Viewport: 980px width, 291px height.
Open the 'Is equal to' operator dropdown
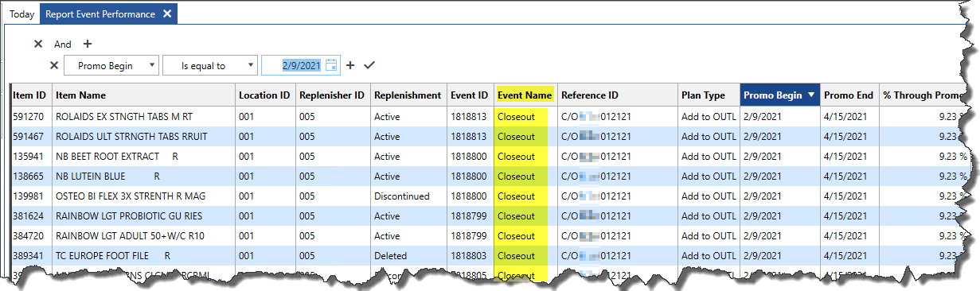point(210,65)
